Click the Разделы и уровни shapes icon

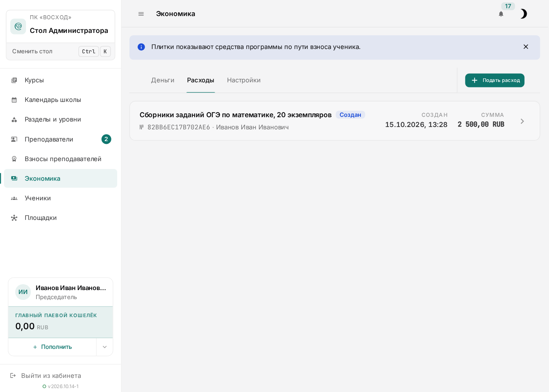click(x=14, y=120)
